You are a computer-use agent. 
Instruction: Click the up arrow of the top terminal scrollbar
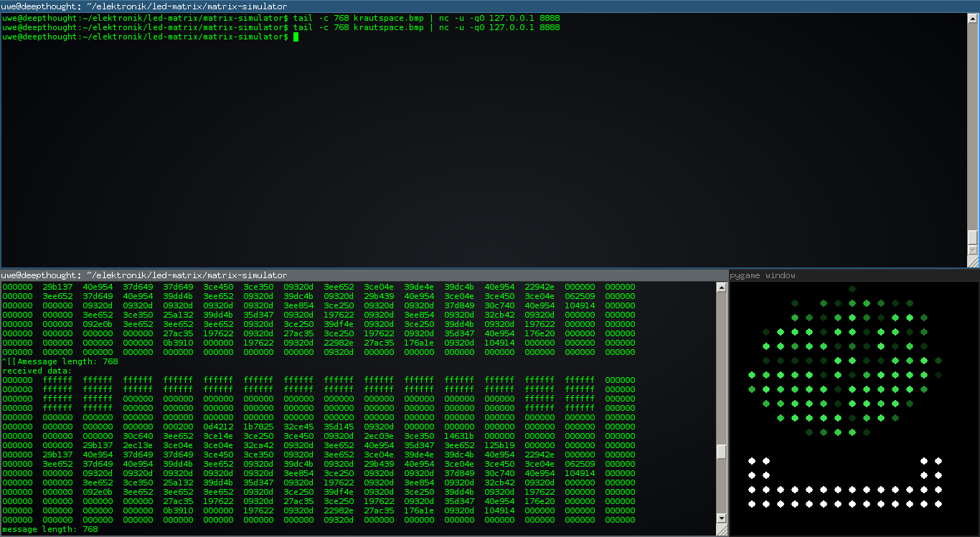pyautogui.click(x=973, y=18)
